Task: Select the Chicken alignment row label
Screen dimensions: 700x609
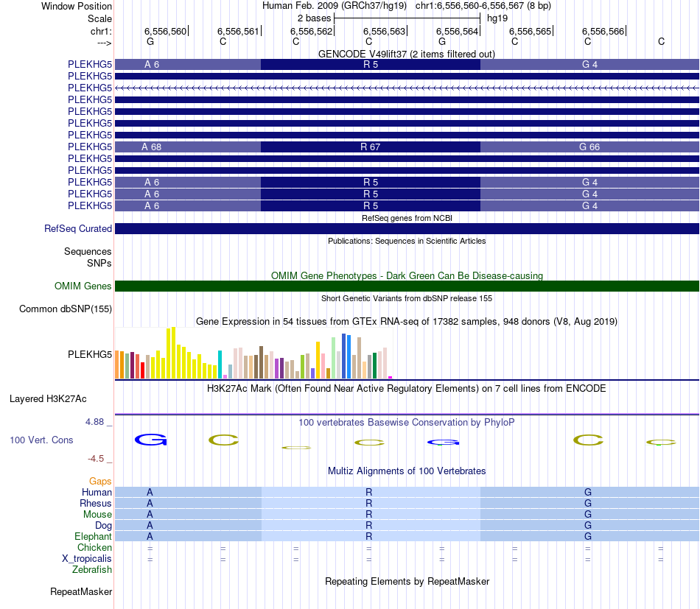Action: coord(94,547)
